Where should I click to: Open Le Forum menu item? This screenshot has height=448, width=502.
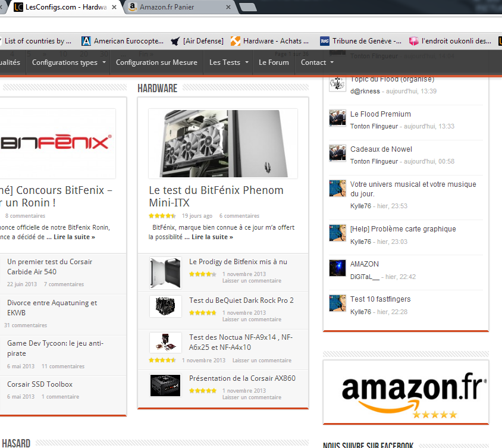pos(274,62)
